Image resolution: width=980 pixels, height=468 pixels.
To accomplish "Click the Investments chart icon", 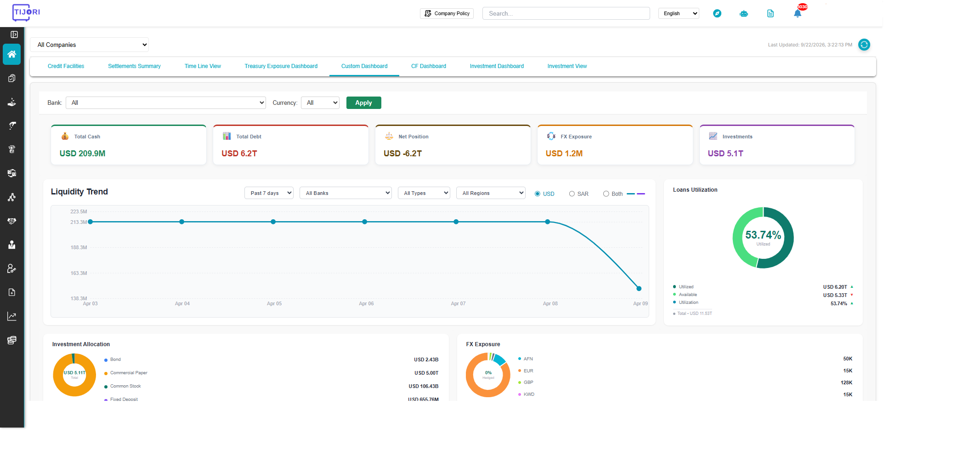I will coord(713,136).
